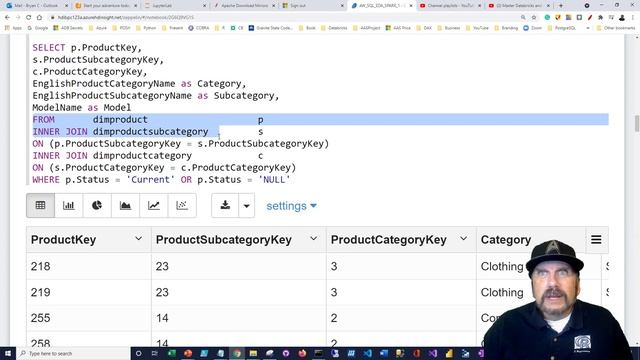640x360 pixels.
Task: Switch to pie chart visualization
Action: (x=97, y=205)
